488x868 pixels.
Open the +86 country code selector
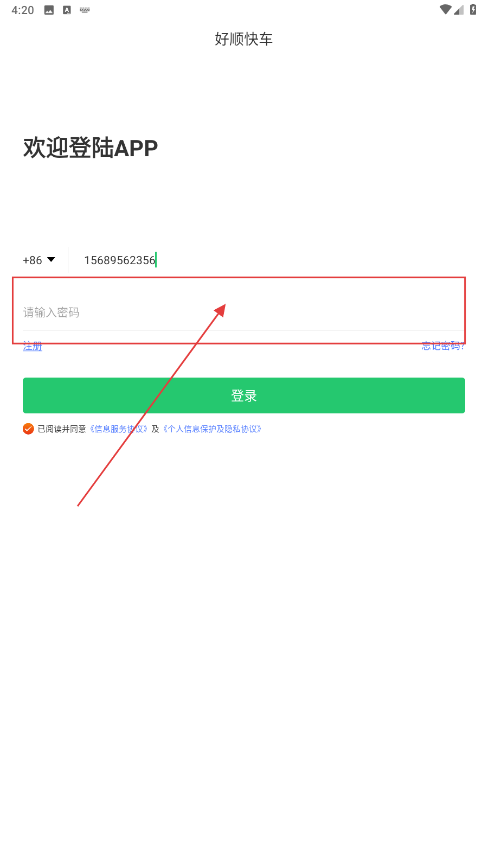click(39, 260)
